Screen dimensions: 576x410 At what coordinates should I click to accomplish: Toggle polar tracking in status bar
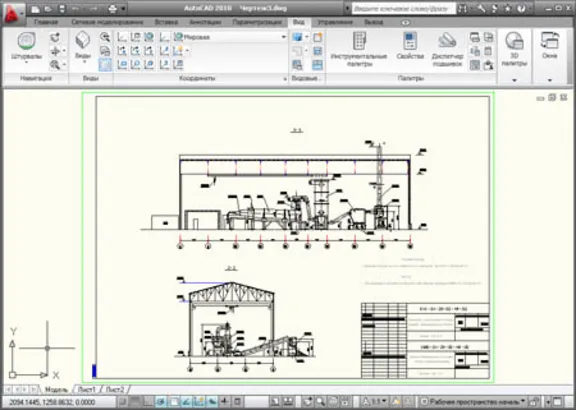pos(160,402)
